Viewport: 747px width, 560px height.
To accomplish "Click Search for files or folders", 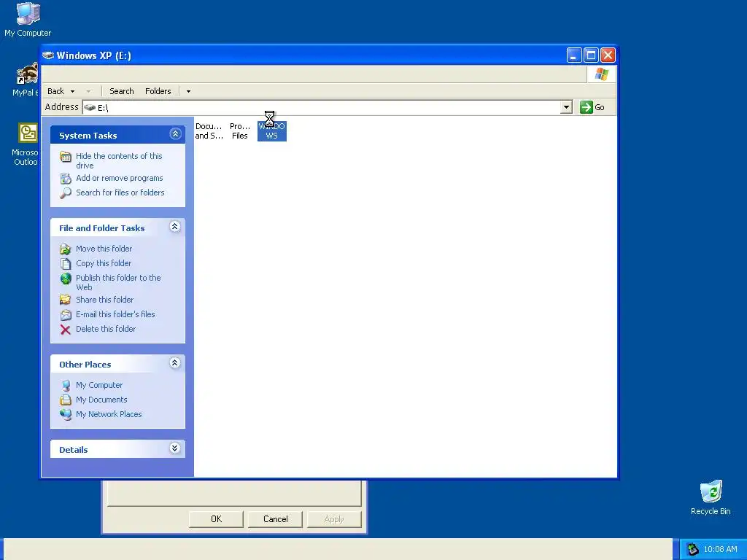I will (120, 192).
